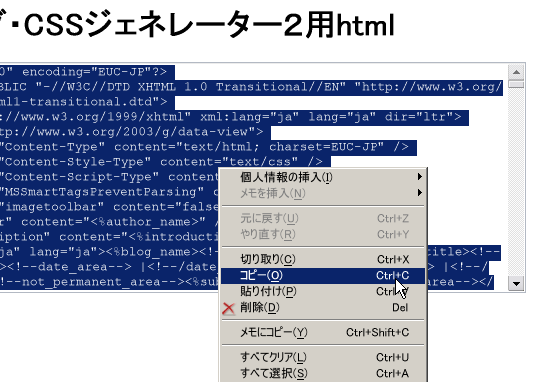550x382 pixels.
Task: Click コピー in the context menu
Action: tap(322, 275)
